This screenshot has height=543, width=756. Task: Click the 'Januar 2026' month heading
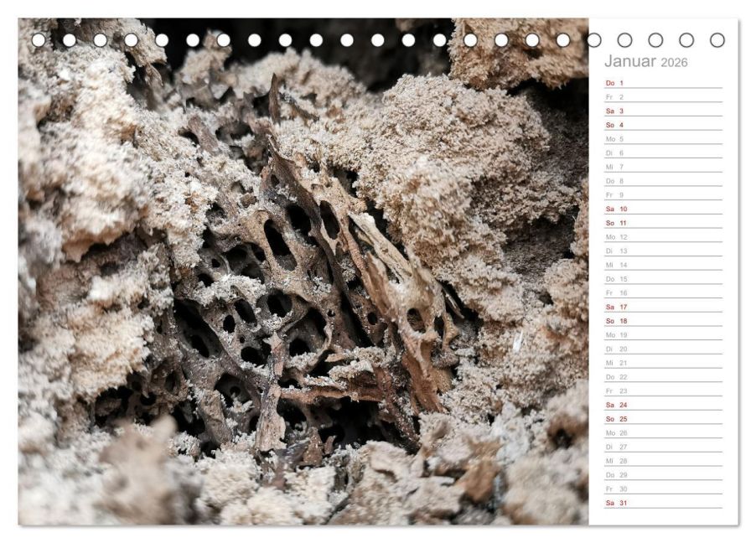click(x=645, y=61)
